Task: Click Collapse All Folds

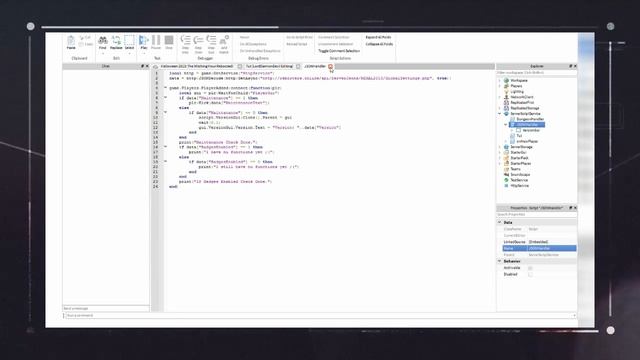Action: point(379,44)
